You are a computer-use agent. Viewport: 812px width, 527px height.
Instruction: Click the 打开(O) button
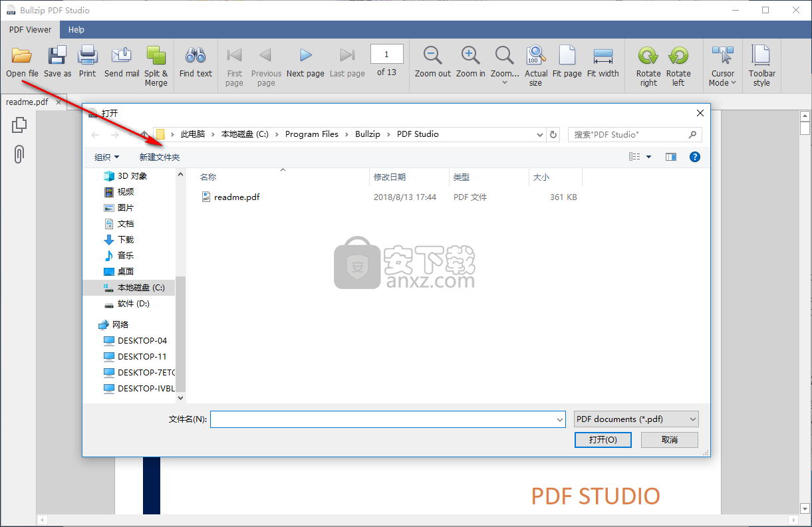click(603, 439)
